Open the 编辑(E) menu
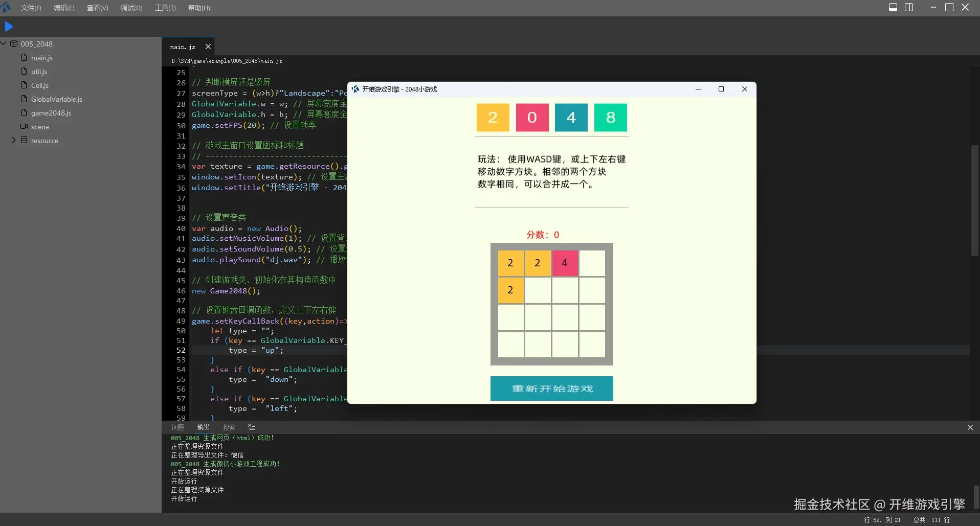 click(64, 8)
